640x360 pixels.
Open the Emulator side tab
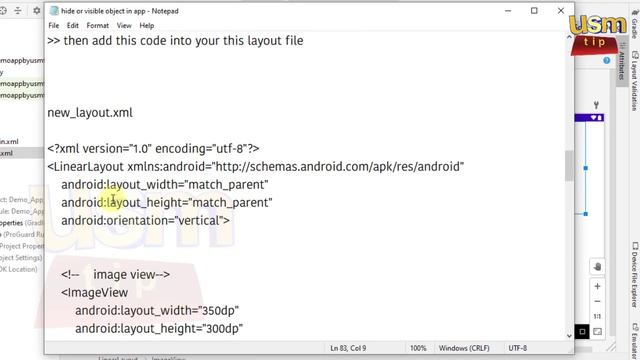click(635, 341)
